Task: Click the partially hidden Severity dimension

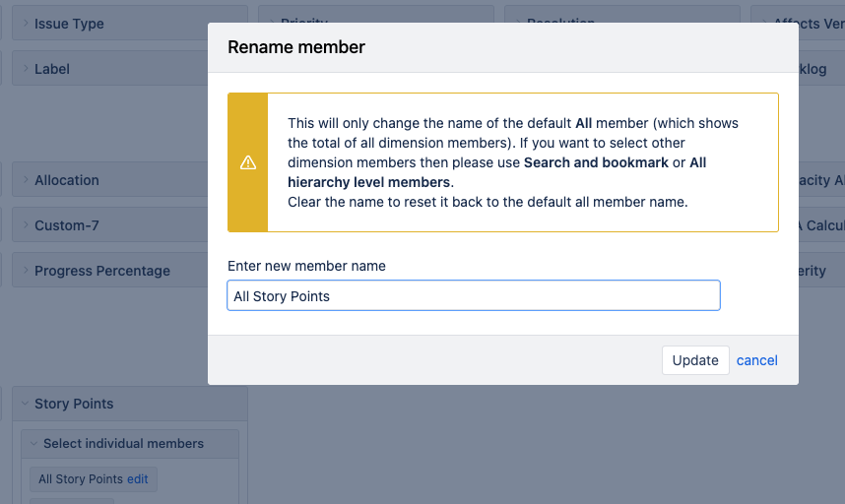Action: 812,271
